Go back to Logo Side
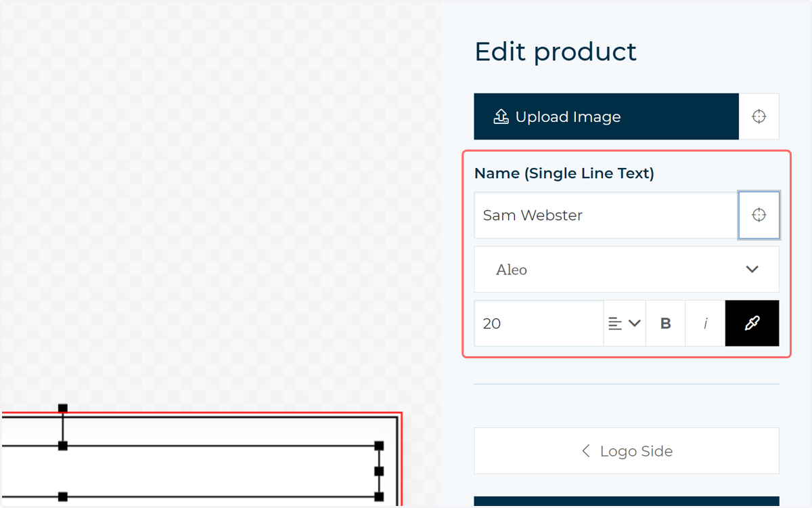This screenshot has width=812, height=508. [627, 451]
